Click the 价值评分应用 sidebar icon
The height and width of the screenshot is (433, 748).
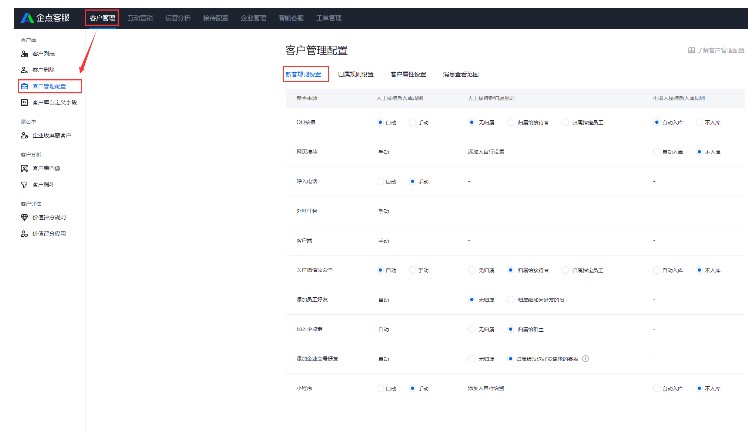pyautogui.click(x=24, y=233)
